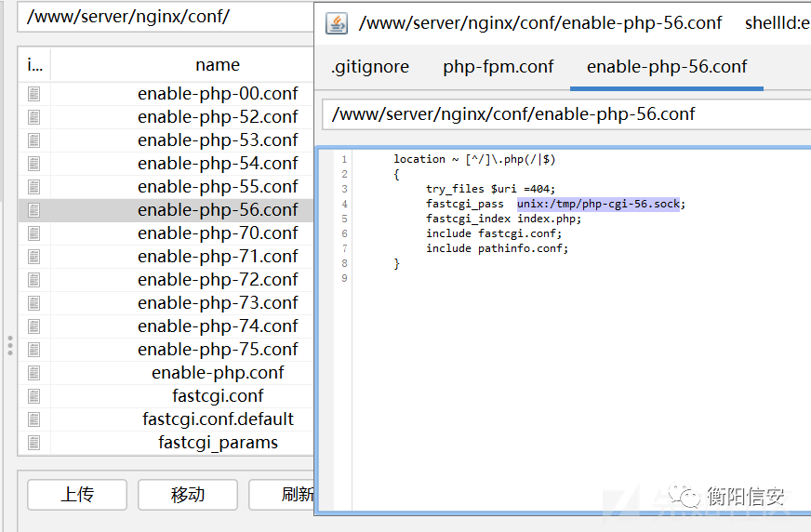Viewport: 811px width, 532px height.
Task: Click file icon beside enable-php-75.conf
Action: 33,350
